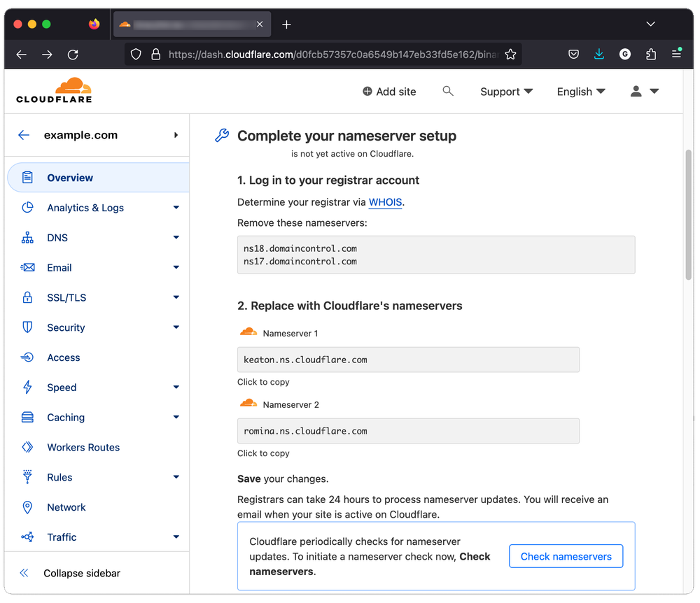
Task: Open the Firefox hamburger application menu
Action: click(676, 54)
